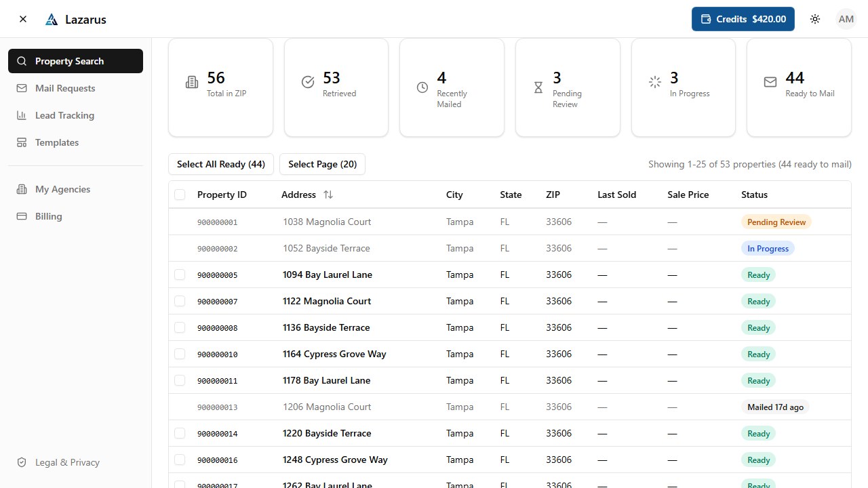
Task: Click the Recently Mailed clock icon
Action: click(x=422, y=87)
